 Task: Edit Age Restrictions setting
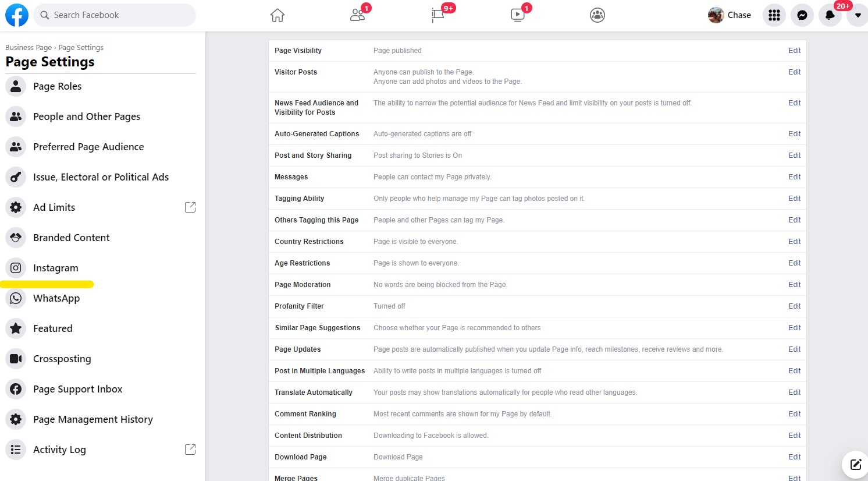tap(795, 263)
